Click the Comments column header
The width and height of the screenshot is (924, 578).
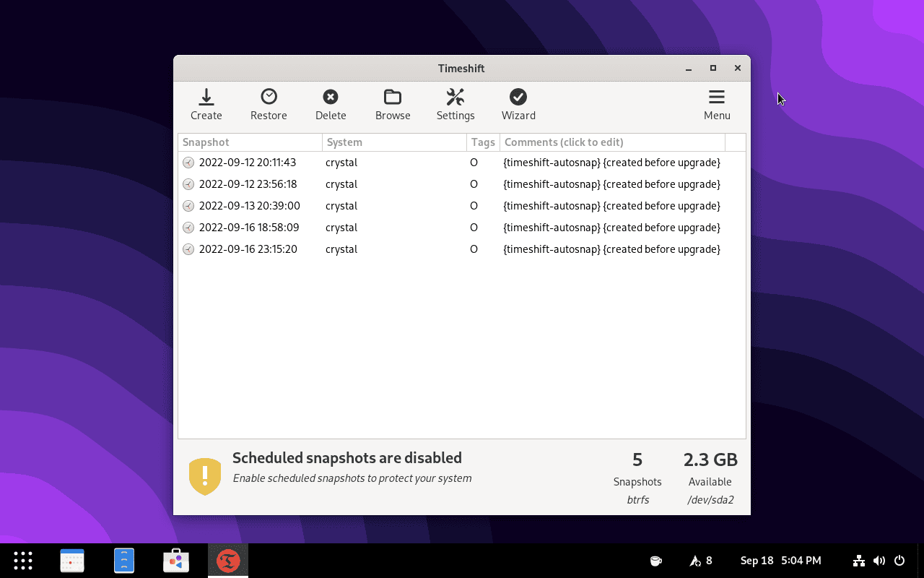[612, 142]
